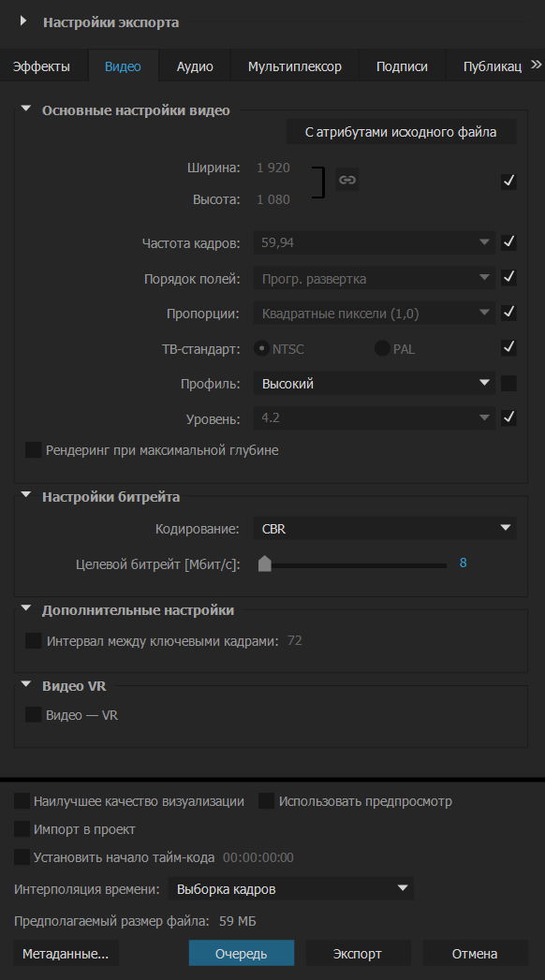This screenshot has width=545, height=980.
Task: Expand the Настройки экспорта section arrow
Action: [23, 21]
